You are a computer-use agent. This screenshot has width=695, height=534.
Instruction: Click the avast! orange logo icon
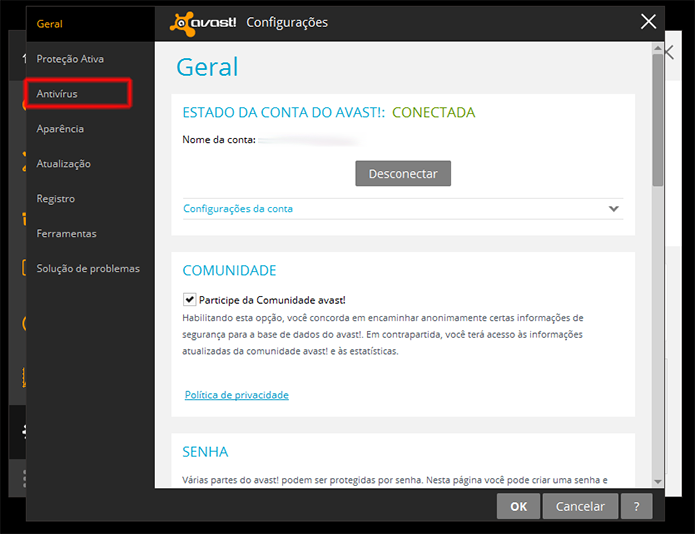tap(182, 23)
